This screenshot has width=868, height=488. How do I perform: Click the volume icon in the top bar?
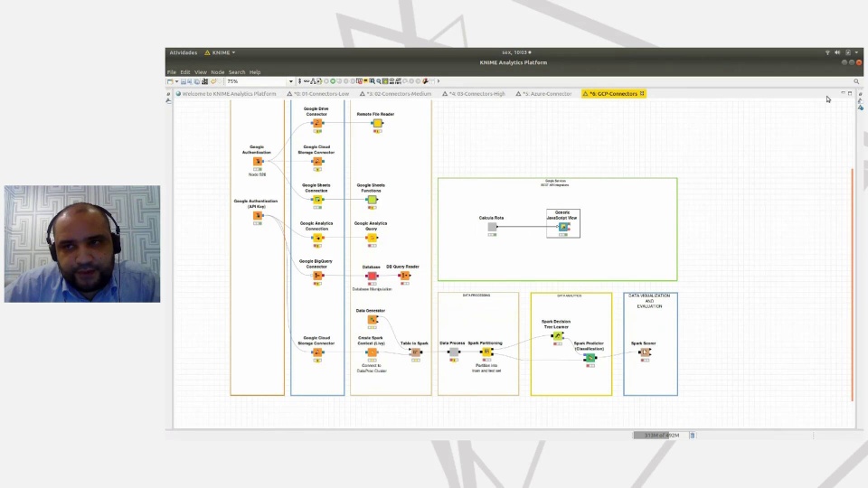[837, 52]
